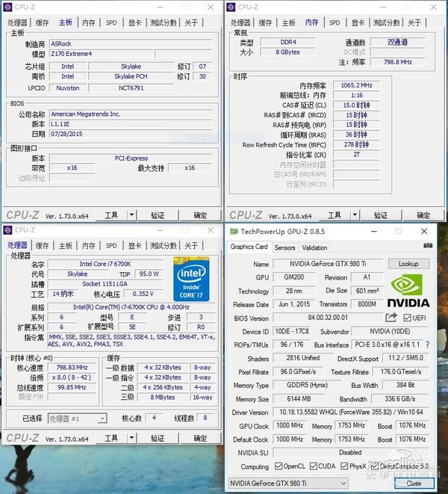Viewport: 448px width, 494px height.
Task: Click the Lookup button in GPU-Z
Action: (x=408, y=263)
